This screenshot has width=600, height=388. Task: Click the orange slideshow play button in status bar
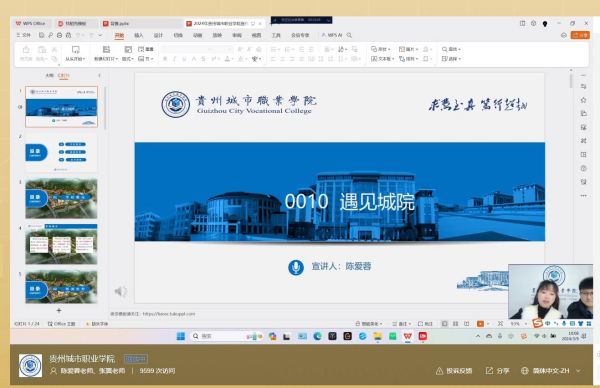480,324
